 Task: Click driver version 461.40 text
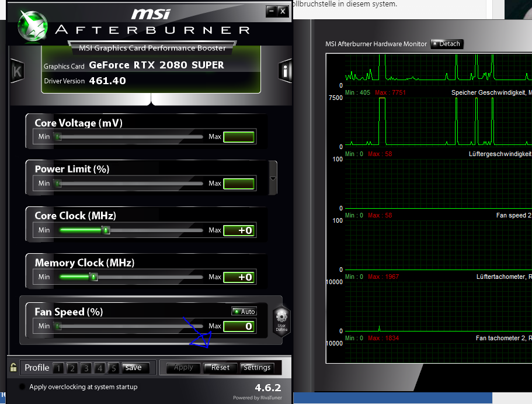click(x=107, y=81)
